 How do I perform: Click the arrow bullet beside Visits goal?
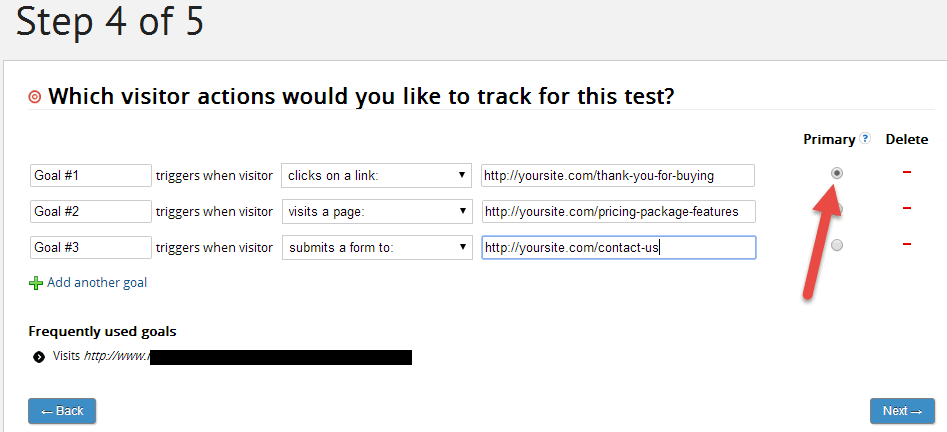click(x=39, y=356)
